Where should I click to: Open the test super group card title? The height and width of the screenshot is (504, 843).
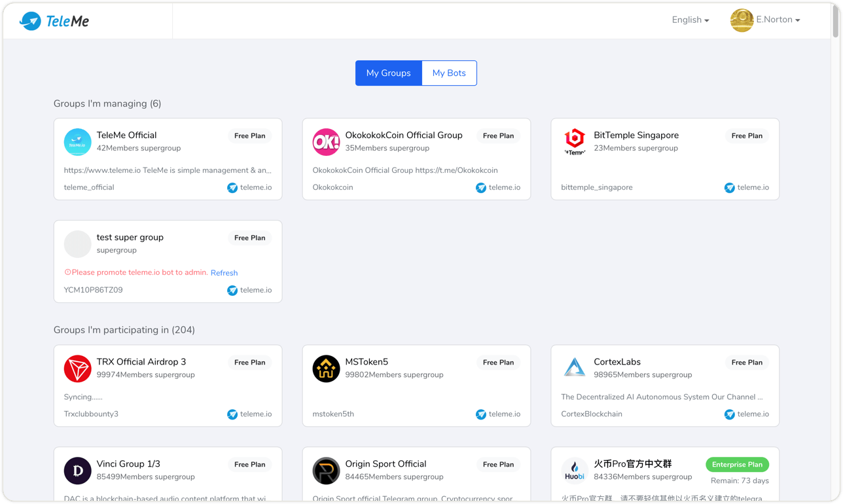coord(130,237)
